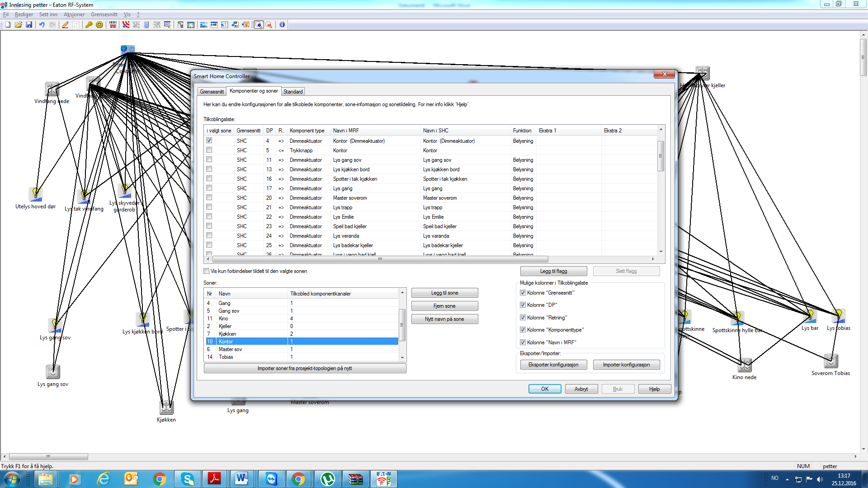Viewport: 868px width, 488px height.
Task: Click Nytt navn på sone button
Action: pos(444,319)
